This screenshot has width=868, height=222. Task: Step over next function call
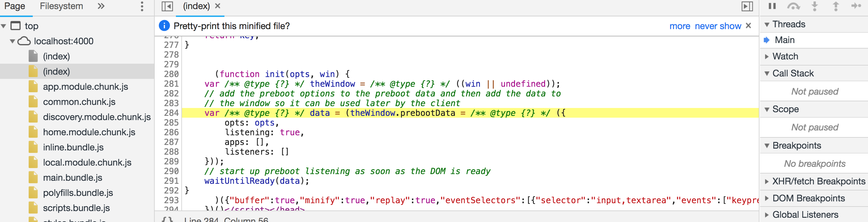(x=793, y=6)
